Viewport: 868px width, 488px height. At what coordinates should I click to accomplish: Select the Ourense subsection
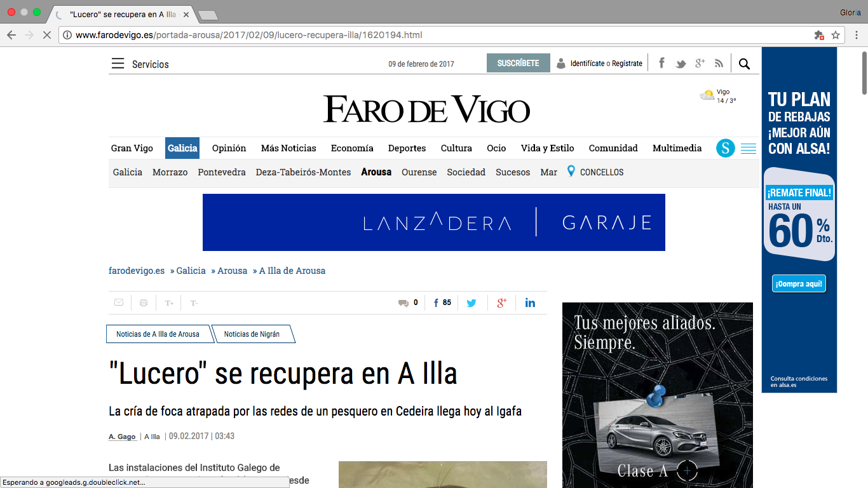[x=419, y=172]
